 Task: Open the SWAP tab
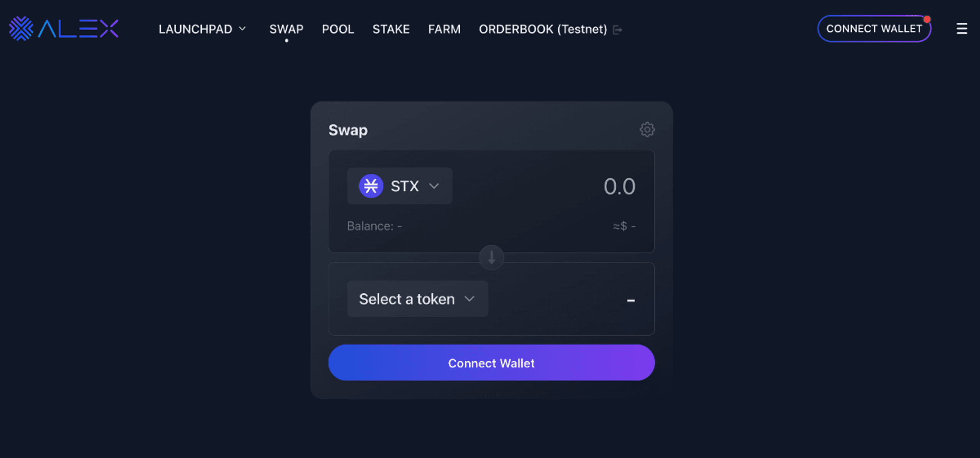pos(286,29)
